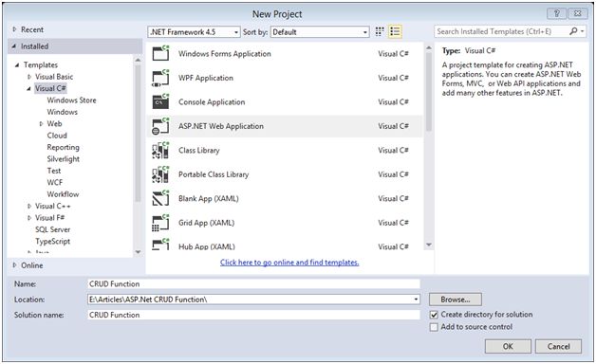
Task: Expand the Visual F# node arrow
Action: click(29, 218)
